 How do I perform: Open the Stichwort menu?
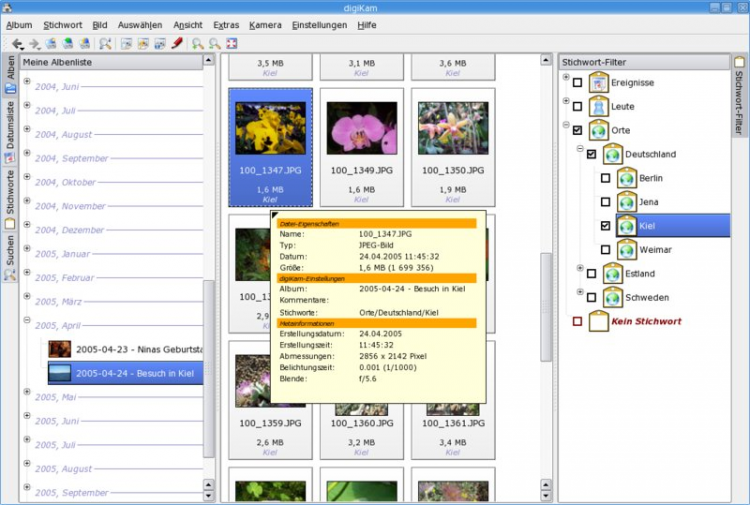pyautogui.click(x=63, y=25)
